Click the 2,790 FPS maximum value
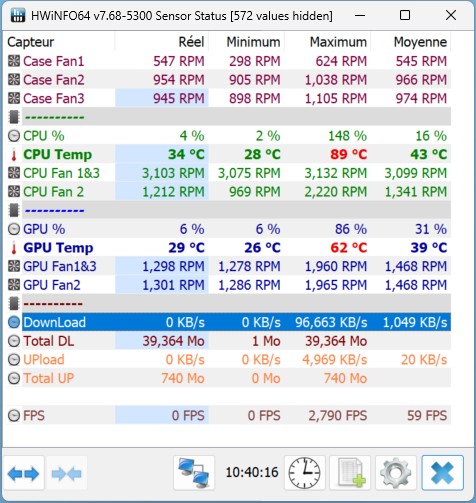The width and height of the screenshot is (476, 503). point(337,416)
